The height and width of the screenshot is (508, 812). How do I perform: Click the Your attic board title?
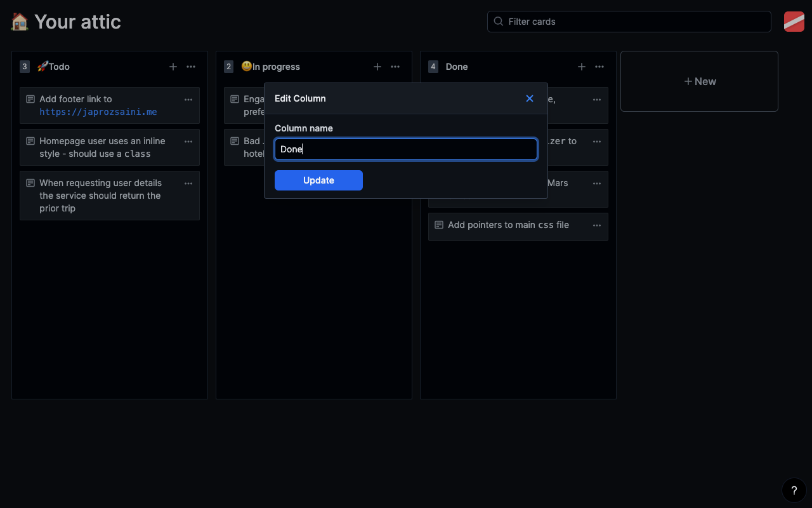pos(77,22)
